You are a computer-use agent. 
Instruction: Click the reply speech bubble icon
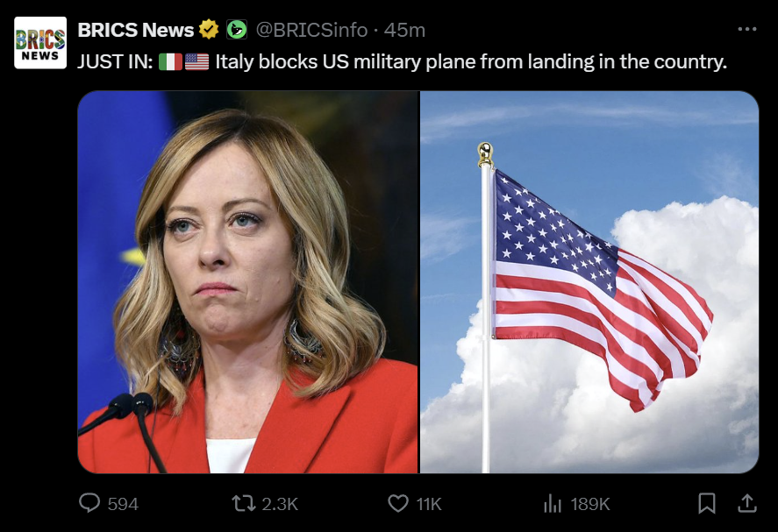point(89,503)
